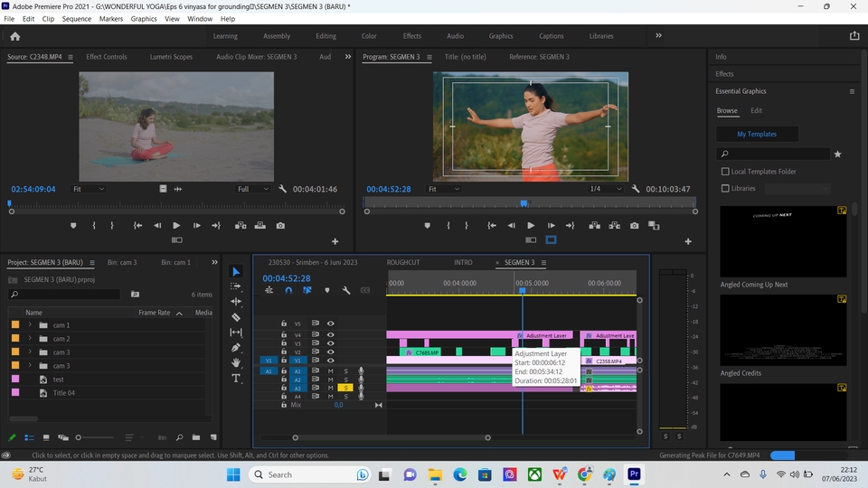Open Program monitor button editor plus
Viewport: 868px width, 488px height.
(x=688, y=242)
